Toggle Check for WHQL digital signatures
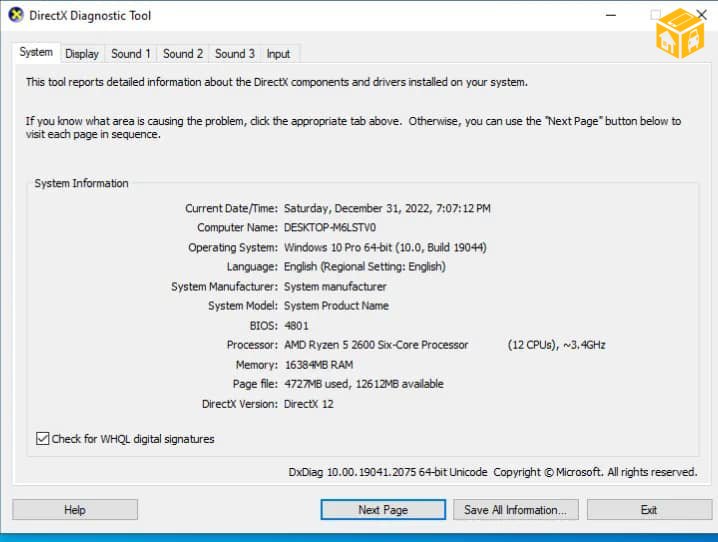 click(42, 439)
